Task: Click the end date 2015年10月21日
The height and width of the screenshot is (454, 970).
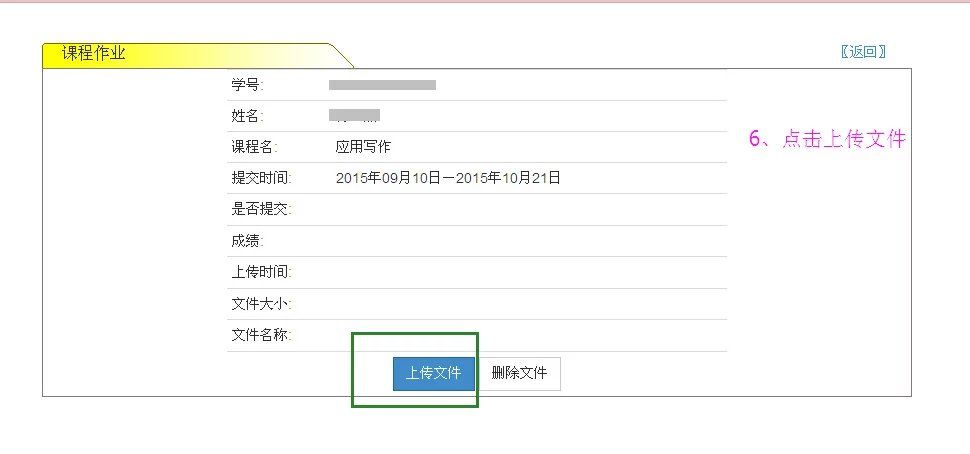Action: [x=509, y=179]
